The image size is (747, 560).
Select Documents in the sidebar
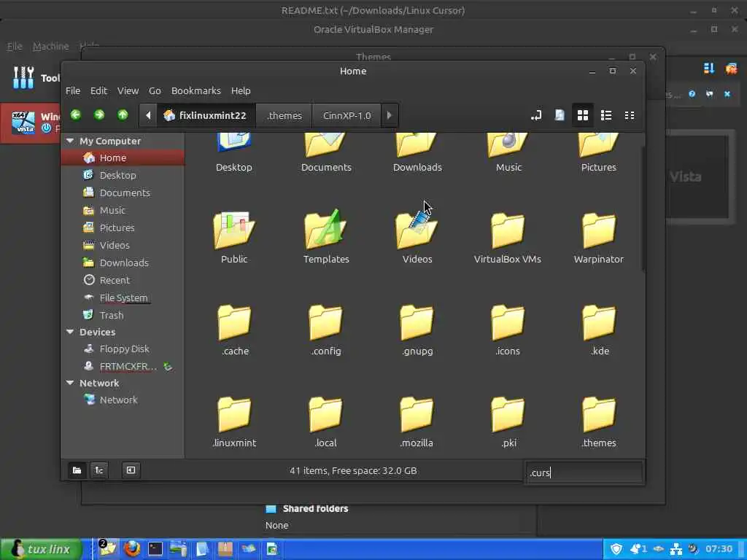pyautogui.click(x=123, y=192)
